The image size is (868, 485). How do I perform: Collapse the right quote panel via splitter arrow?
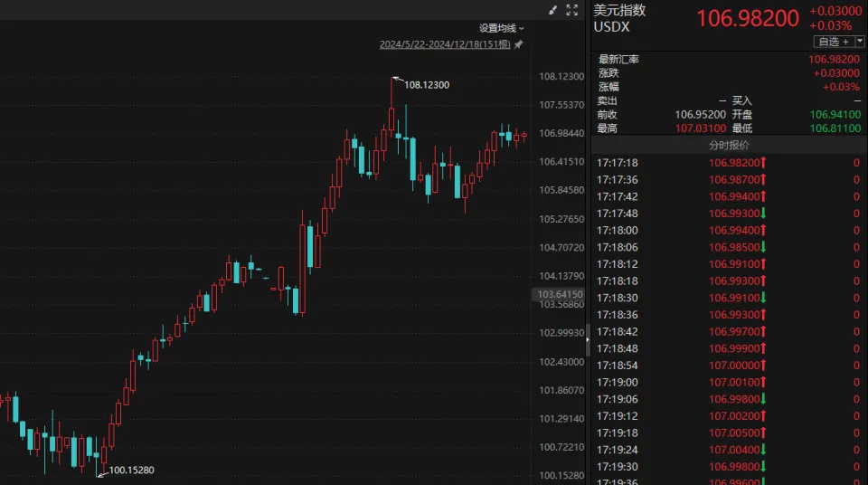588,339
